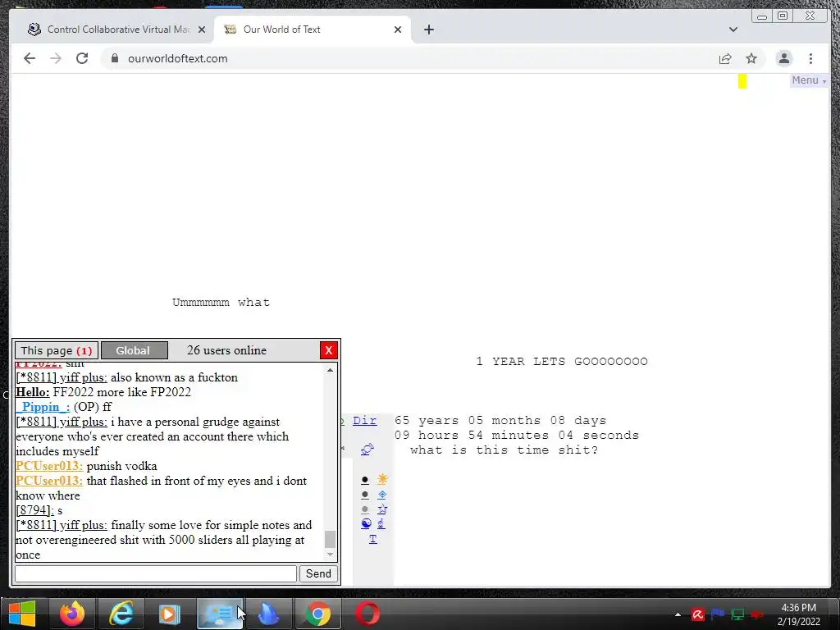The image size is (840, 630).
Task: Switch to Global chat tab
Action: [134, 350]
